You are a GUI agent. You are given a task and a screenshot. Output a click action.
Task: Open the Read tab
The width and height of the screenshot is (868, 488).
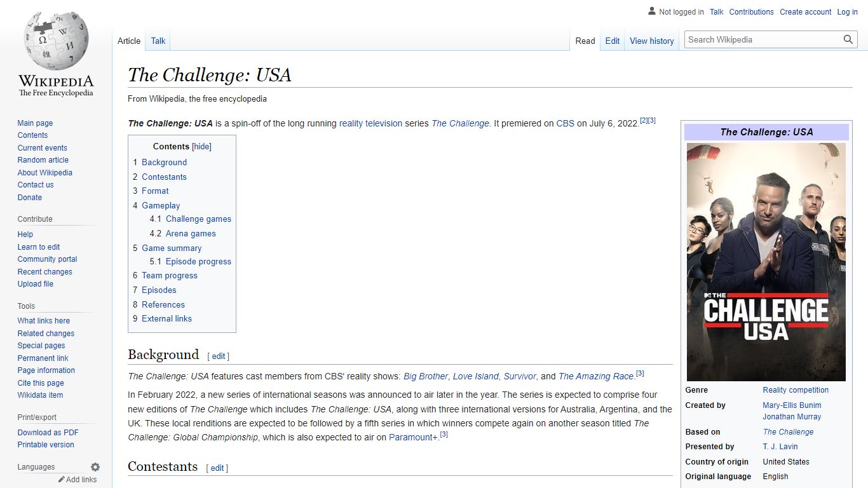585,41
